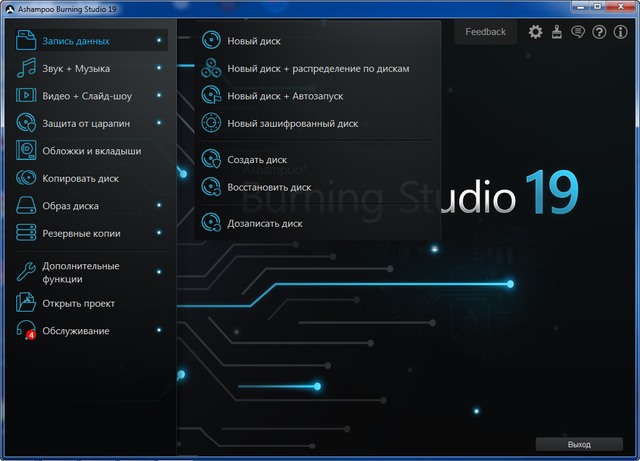The image size is (640, 461).
Task: Select Открыть проект menu label
Action: pyautogui.click(x=78, y=303)
